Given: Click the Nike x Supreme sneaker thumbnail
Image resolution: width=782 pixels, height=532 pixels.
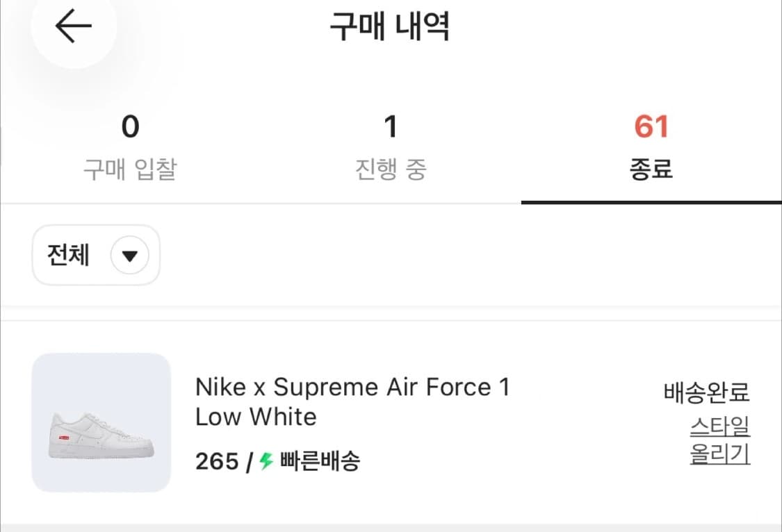Looking at the screenshot, I should tap(101, 420).
